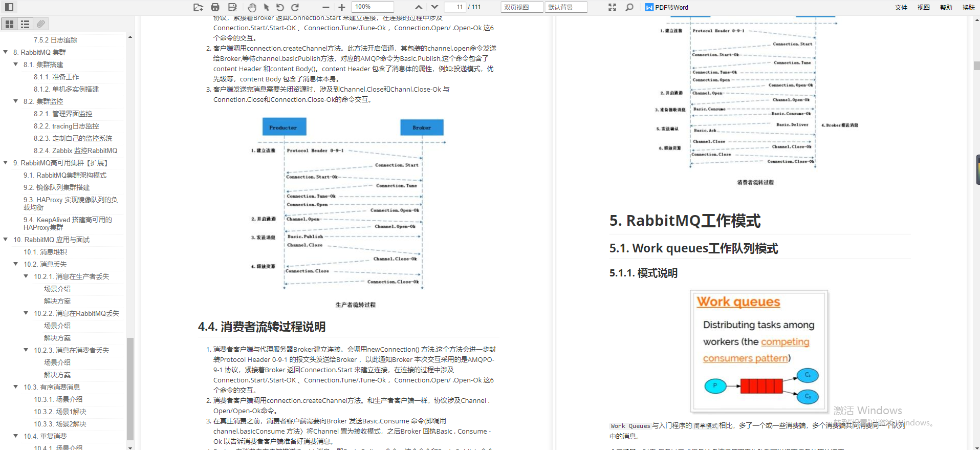Click the outline sidebar scroll-up arrow
The height and width of the screenshot is (450, 980).
[x=130, y=37]
